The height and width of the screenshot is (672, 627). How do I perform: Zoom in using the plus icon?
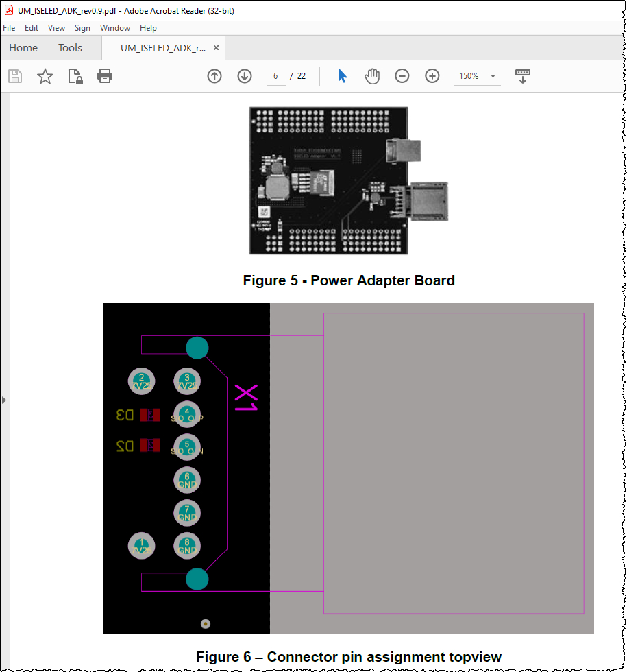coord(432,76)
